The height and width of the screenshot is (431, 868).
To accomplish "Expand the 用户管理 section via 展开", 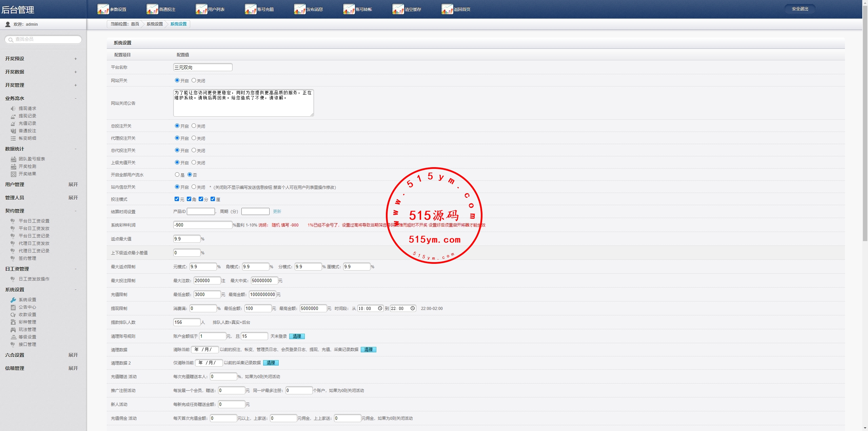I will [73, 184].
